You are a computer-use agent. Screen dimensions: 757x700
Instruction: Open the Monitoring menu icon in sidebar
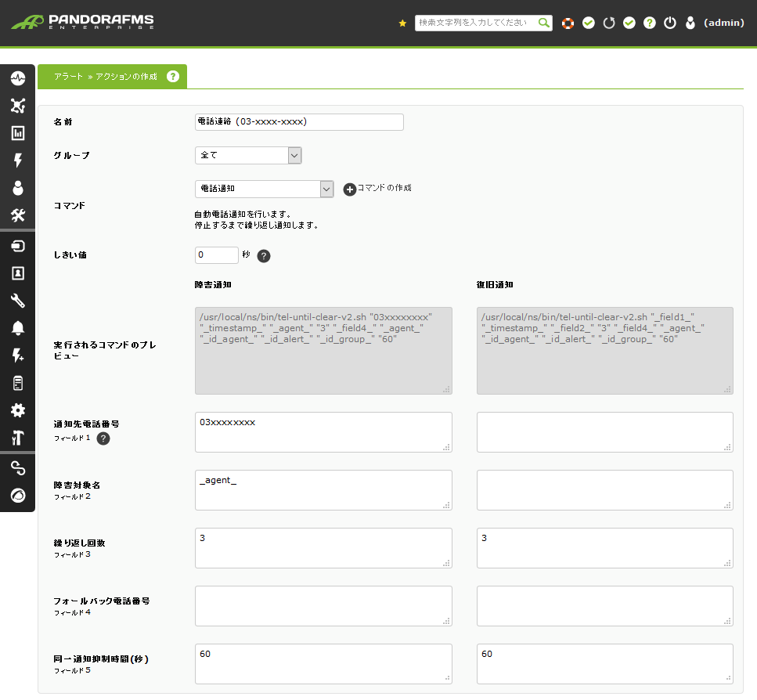tap(18, 78)
